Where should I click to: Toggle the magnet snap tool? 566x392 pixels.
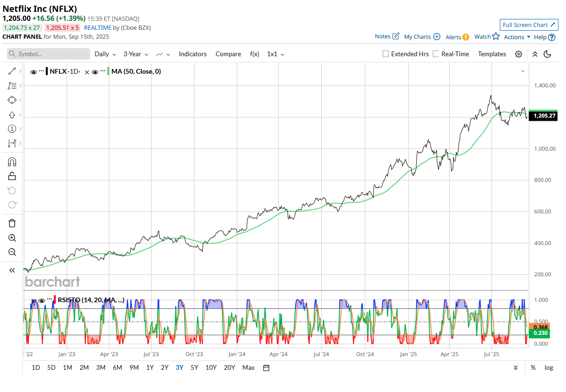tap(12, 162)
